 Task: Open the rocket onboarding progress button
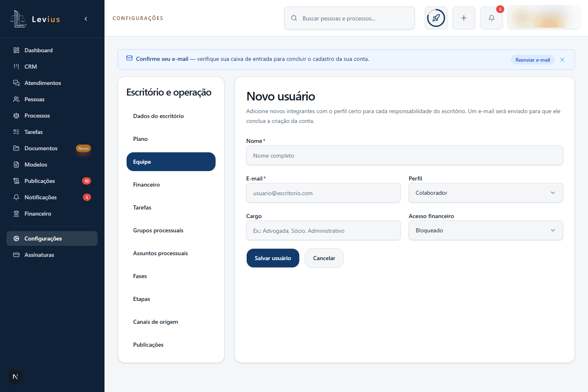coord(436,18)
